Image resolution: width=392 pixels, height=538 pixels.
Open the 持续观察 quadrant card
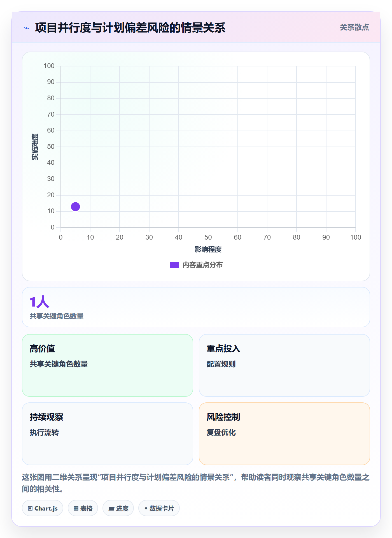tap(108, 433)
